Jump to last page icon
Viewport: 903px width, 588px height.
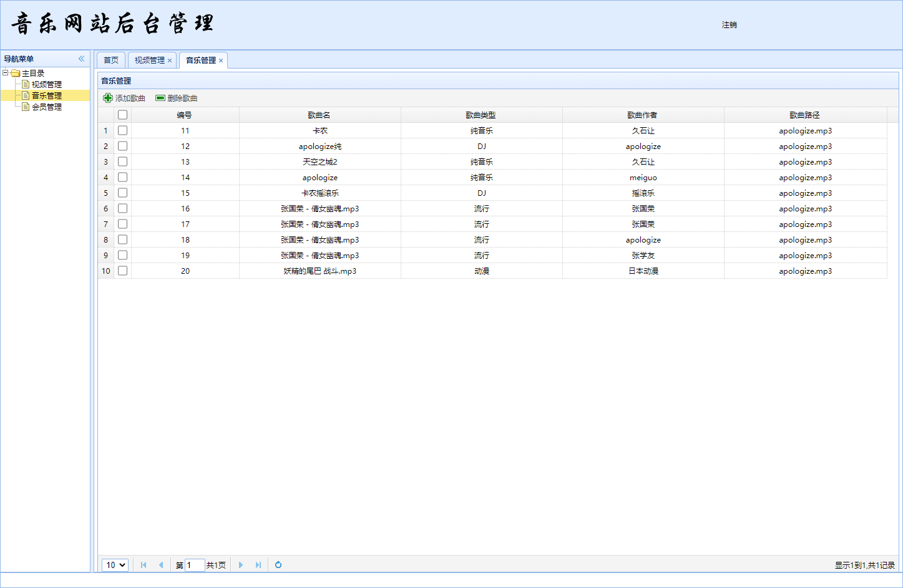pos(258,565)
